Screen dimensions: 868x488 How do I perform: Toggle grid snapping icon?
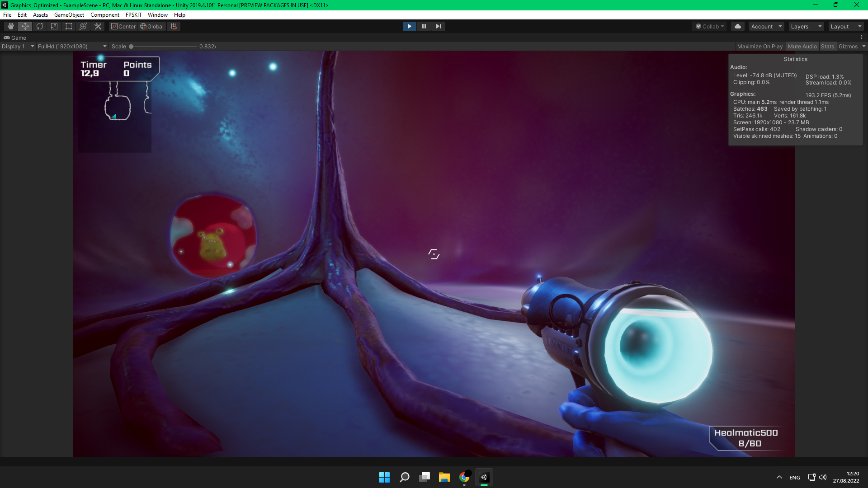pyautogui.click(x=174, y=26)
